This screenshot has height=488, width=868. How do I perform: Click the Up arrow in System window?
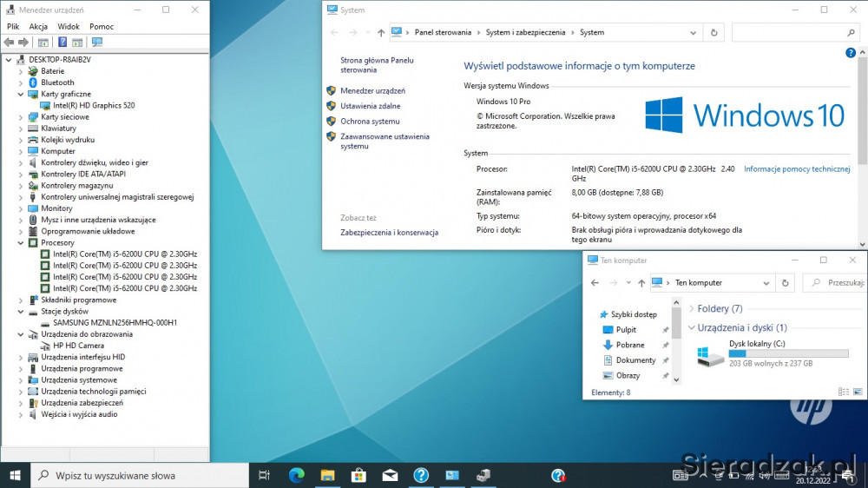[x=381, y=33]
